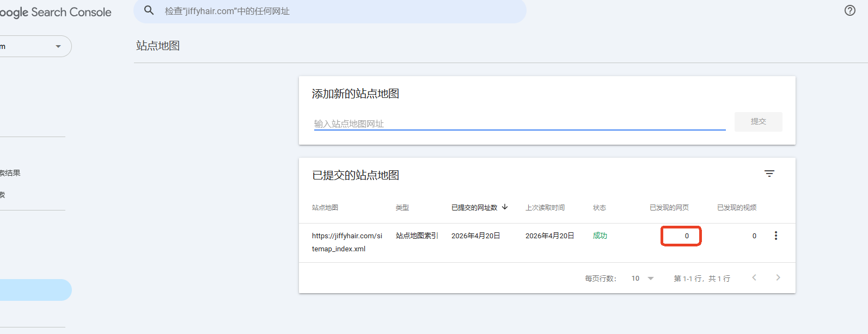
Task: Open the filter icon in 已提交的站点地图
Action: point(769,174)
